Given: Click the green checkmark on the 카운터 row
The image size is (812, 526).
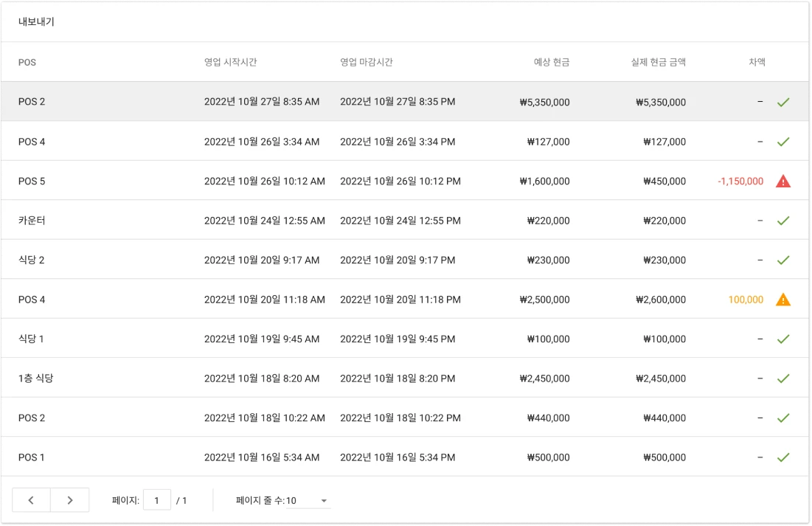Looking at the screenshot, I should [783, 220].
